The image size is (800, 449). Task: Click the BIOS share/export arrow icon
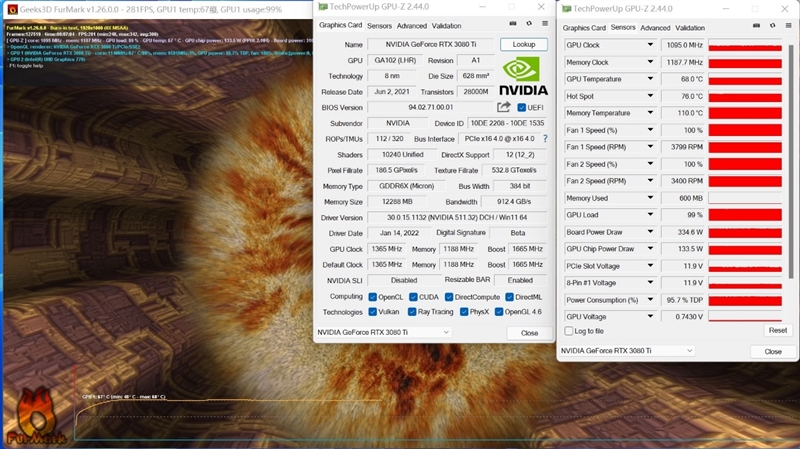tap(504, 107)
